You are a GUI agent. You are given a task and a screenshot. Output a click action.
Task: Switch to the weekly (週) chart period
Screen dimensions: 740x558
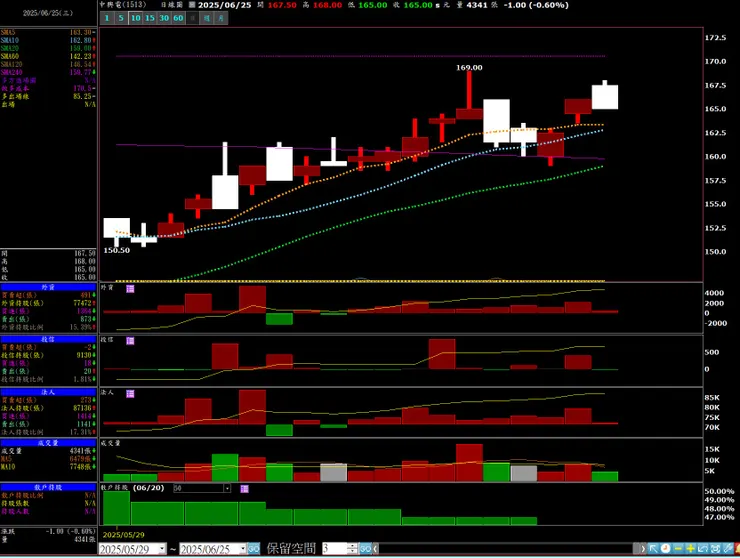207,18
